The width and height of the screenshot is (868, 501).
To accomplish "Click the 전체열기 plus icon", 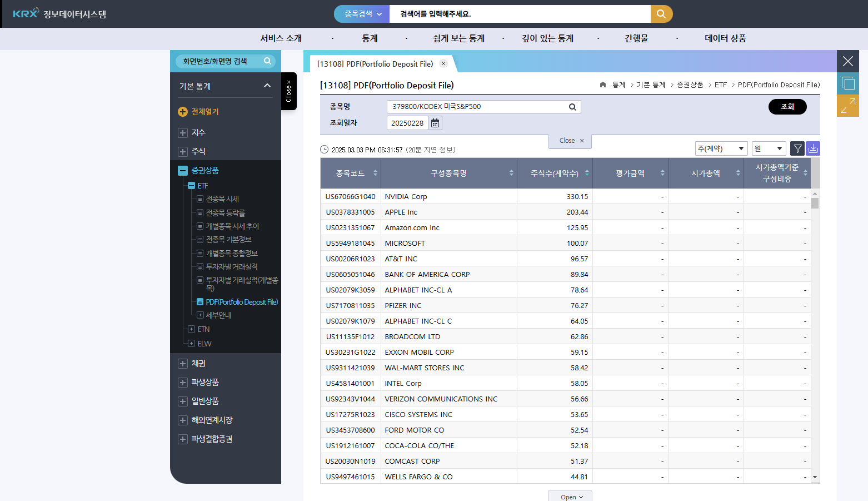I will [183, 112].
